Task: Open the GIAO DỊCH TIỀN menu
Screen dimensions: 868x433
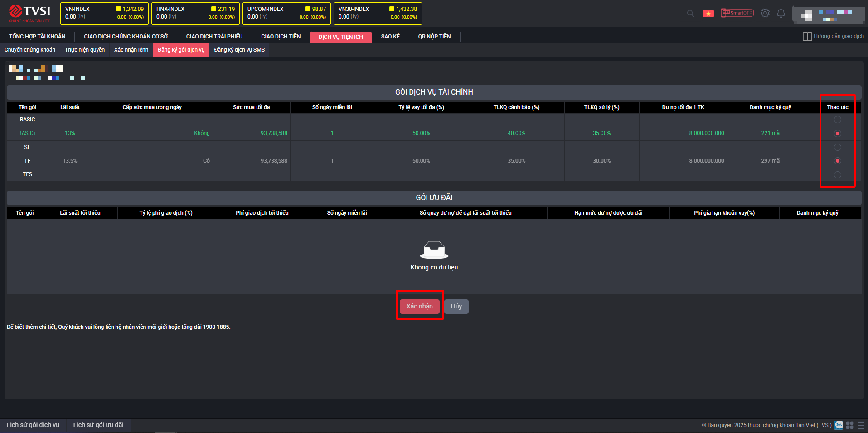Action: (x=281, y=37)
